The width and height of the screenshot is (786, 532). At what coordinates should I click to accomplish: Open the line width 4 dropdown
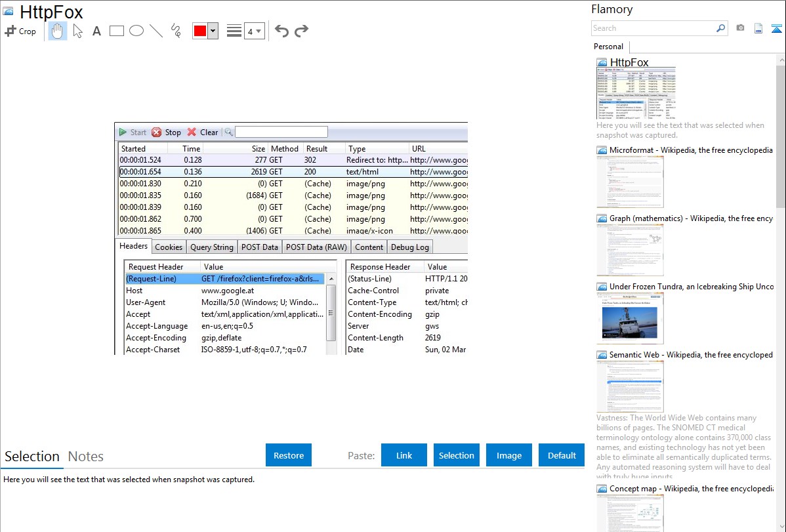pyautogui.click(x=255, y=31)
